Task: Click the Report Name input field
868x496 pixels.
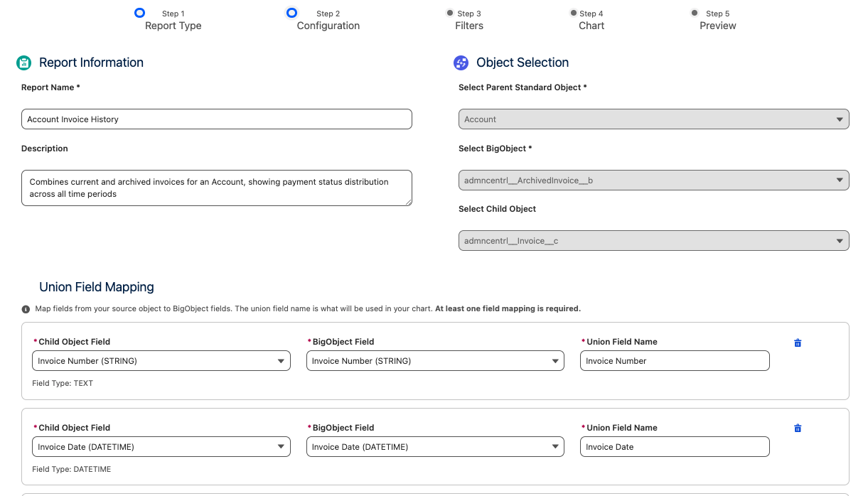Action: click(x=217, y=119)
